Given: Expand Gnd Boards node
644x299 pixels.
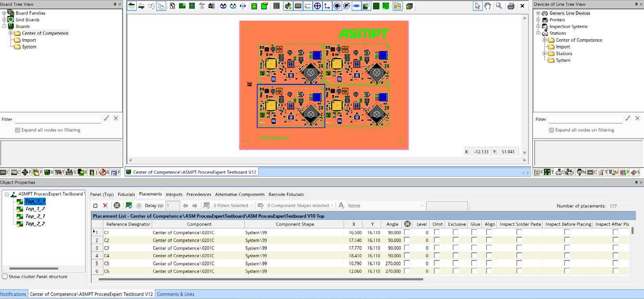Looking at the screenshot, I should [x=4, y=20].
